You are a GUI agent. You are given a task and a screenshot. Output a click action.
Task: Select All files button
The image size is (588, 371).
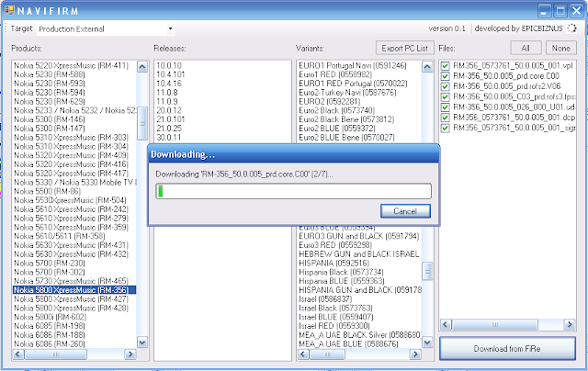point(526,48)
